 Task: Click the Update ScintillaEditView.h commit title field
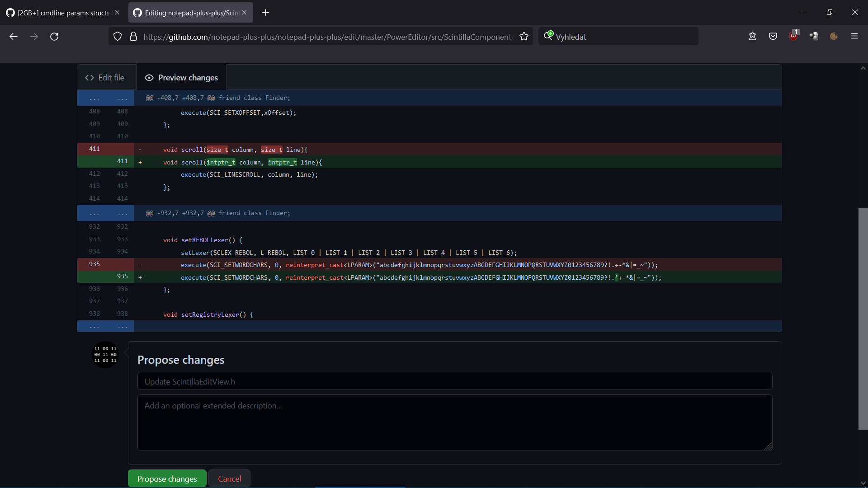point(454,381)
